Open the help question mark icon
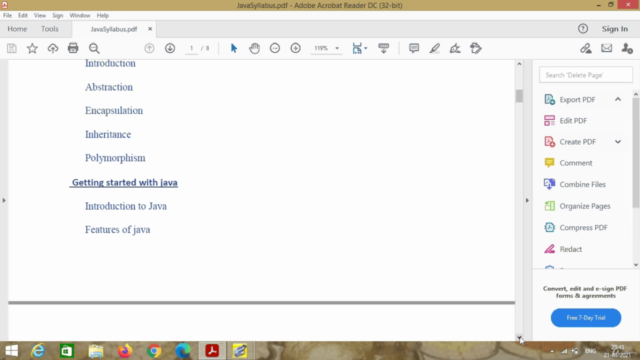This screenshot has width=640, height=360. pyautogui.click(x=583, y=29)
